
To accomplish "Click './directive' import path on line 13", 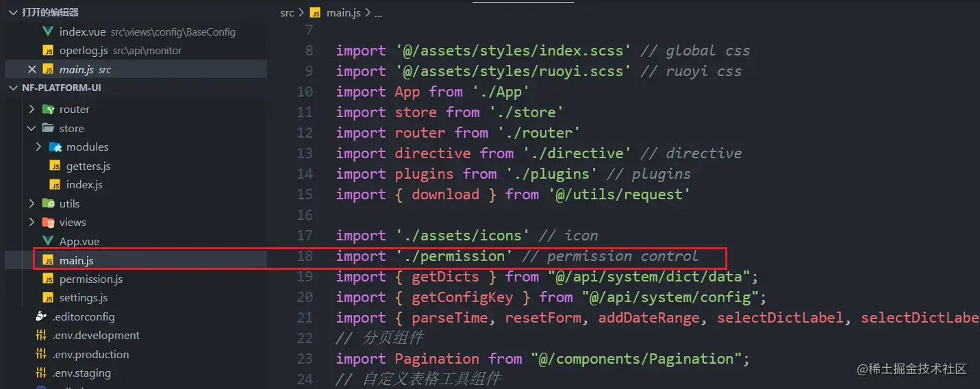I will click(x=577, y=153).
